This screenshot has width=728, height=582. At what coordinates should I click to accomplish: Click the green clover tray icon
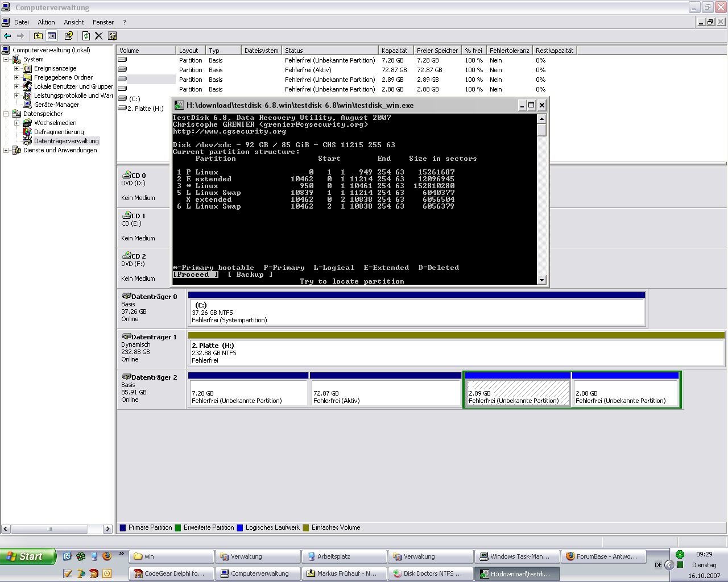click(x=680, y=554)
